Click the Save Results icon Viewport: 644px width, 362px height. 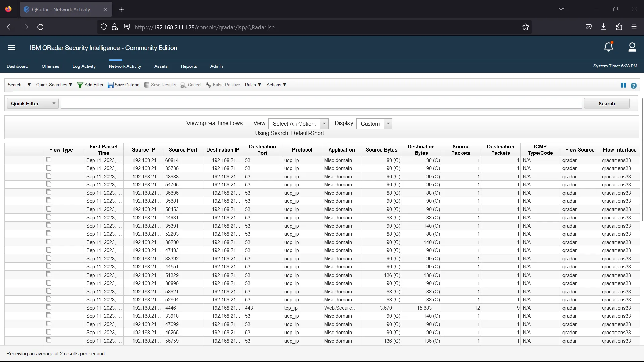point(147,85)
